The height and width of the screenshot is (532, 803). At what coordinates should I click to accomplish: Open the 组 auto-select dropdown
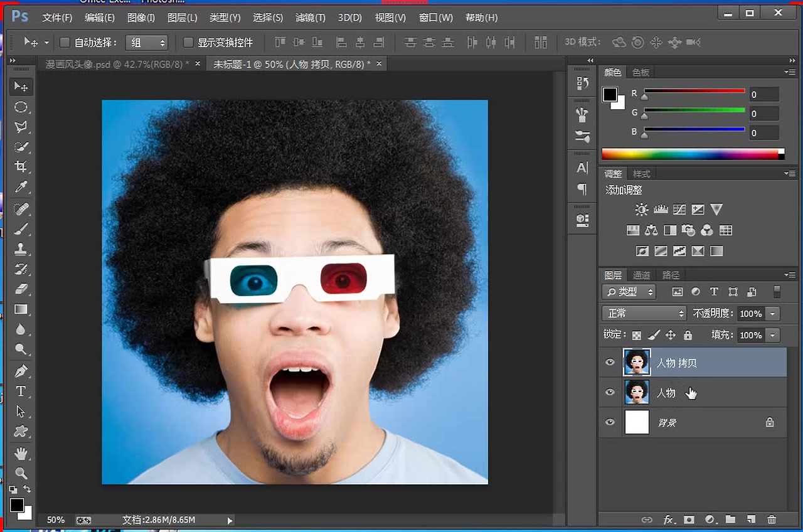coord(147,43)
